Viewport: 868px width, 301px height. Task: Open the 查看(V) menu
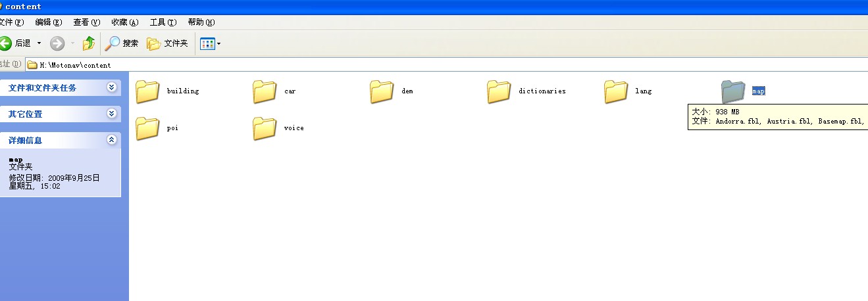point(86,22)
